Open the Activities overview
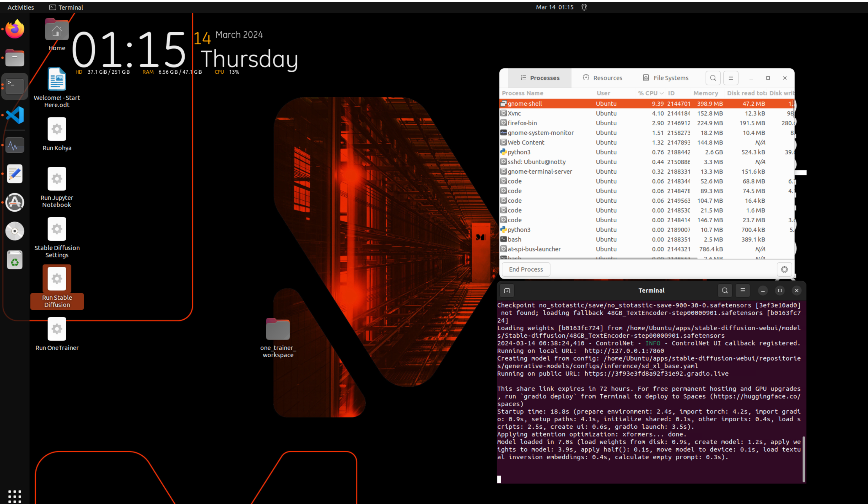The image size is (868, 504). point(21,7)
